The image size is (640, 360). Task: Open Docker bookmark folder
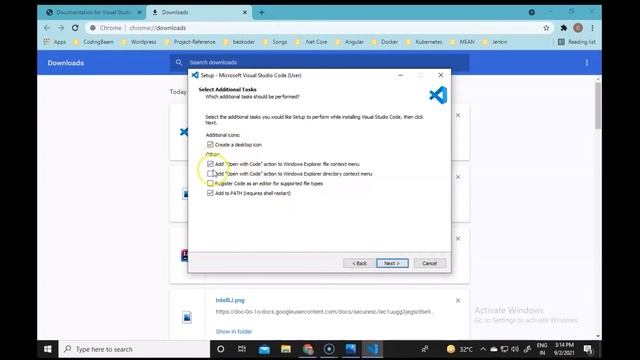(x=385, y=42)
